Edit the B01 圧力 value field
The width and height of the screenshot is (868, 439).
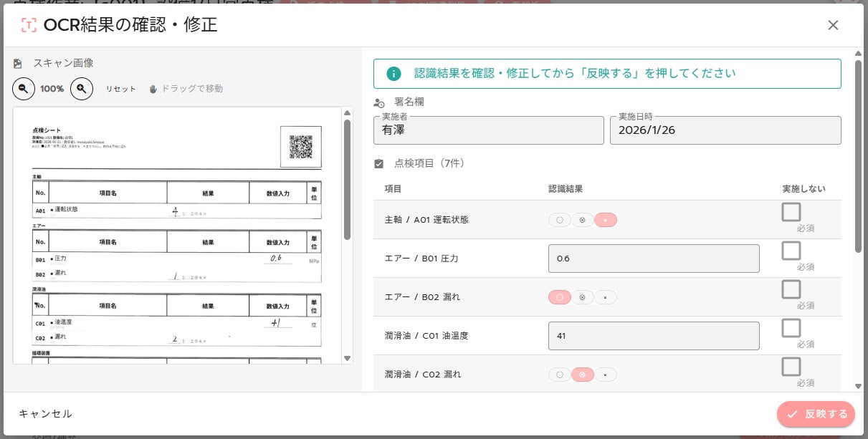pyautogui.click(x=653, y=259)
